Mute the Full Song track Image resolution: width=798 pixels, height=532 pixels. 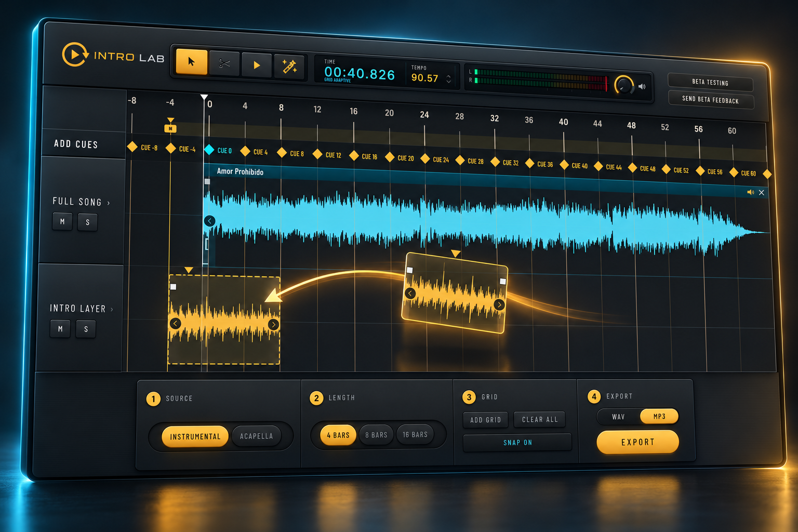(62, 221)
